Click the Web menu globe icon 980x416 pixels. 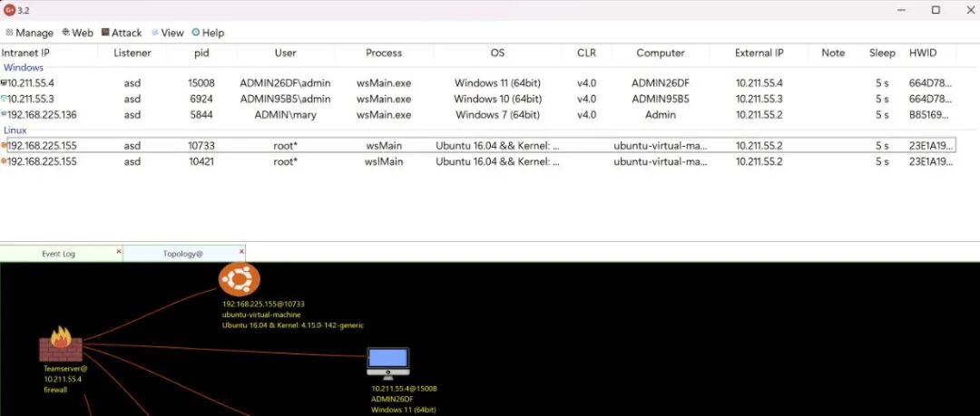pos(65,33)
